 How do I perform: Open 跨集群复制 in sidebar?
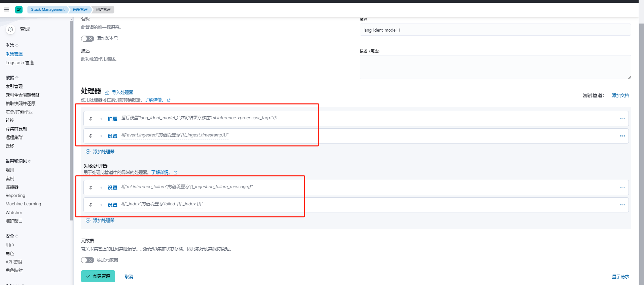click(16, 129)
